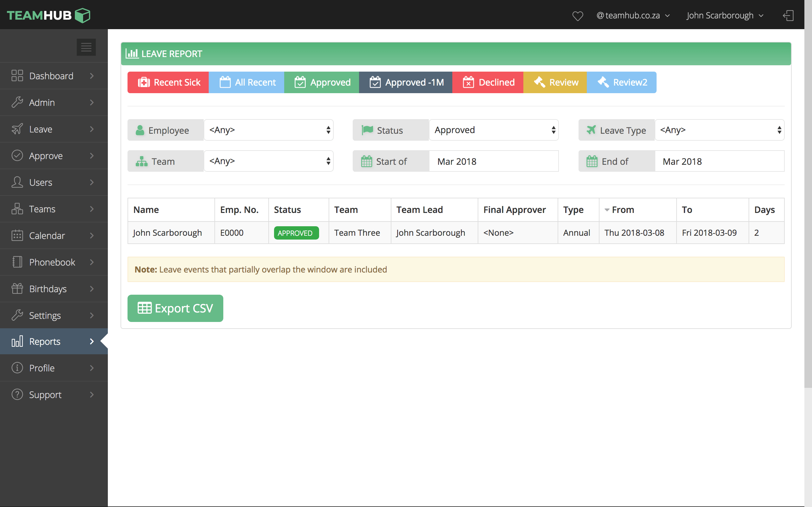Click the Calendar sidebar icon
Screen dimensions: 812x507
[17, 235]
